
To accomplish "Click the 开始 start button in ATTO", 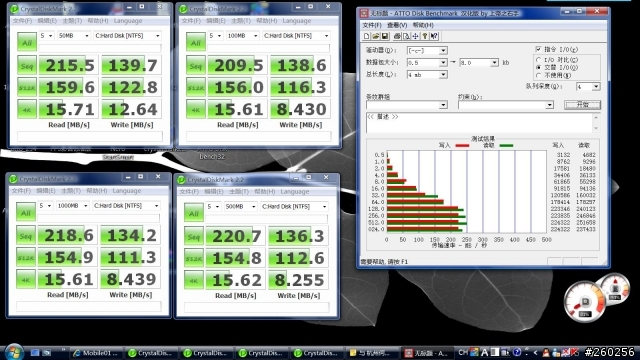I will (x=582, y=105).
